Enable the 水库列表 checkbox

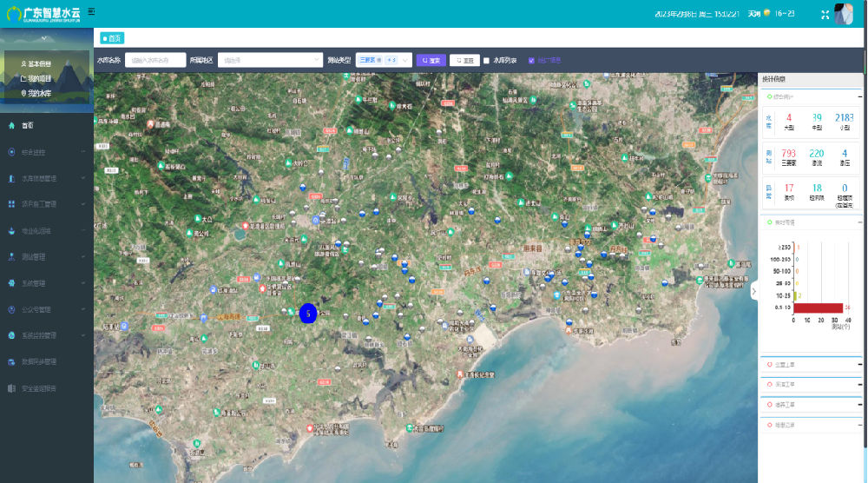(x=487, y=61)
